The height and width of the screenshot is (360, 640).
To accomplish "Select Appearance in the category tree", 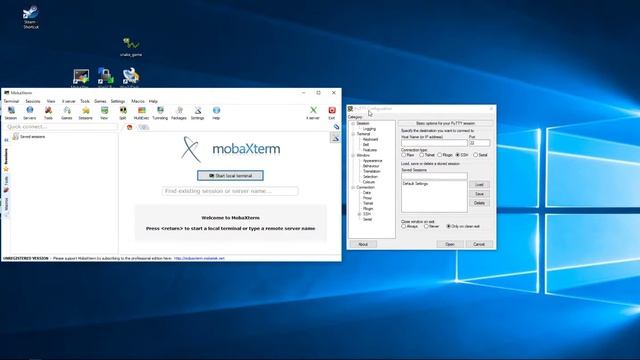I will point(372,161).
